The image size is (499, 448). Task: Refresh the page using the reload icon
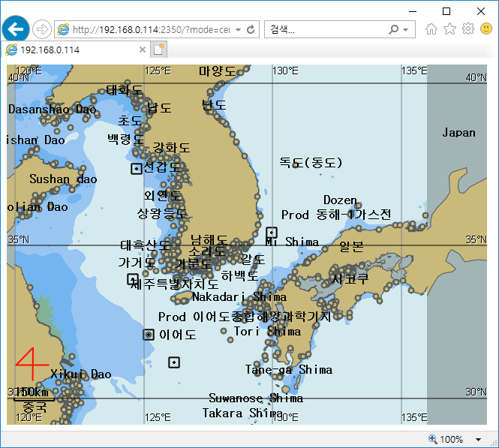point(251,30)
